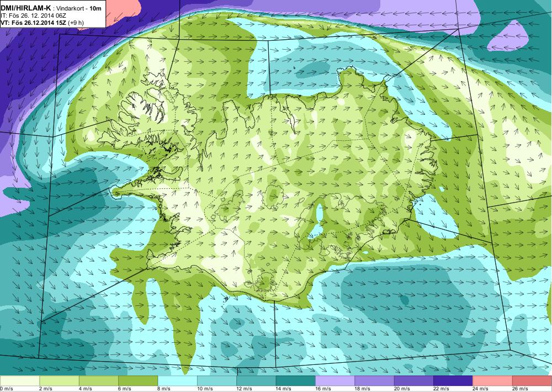Click the map title 'DMI/HIRLAM-K : Vindarkort - 10m'
552x392 pixels.
coord(51,8)
